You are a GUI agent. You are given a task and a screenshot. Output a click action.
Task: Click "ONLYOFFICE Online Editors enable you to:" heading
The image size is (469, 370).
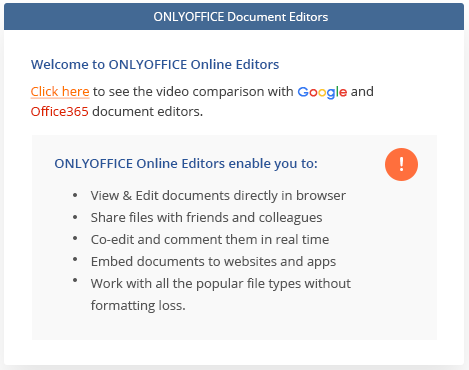186,164
